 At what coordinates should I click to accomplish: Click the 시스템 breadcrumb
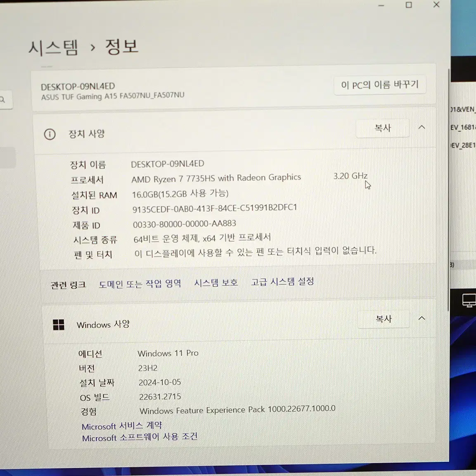click(53, 47)
